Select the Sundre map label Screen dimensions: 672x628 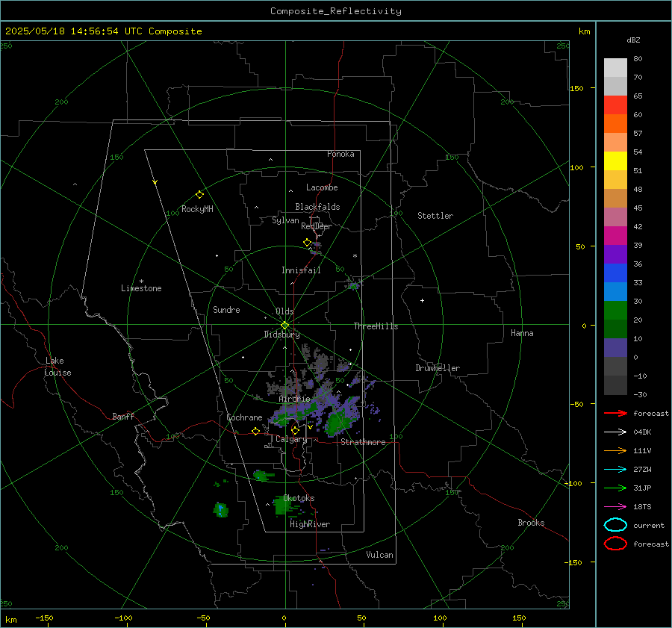(226, 309)
